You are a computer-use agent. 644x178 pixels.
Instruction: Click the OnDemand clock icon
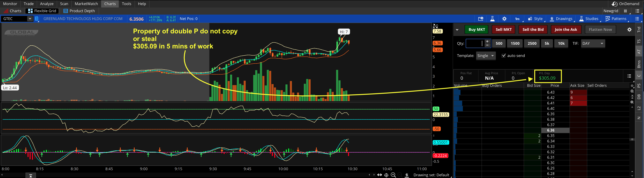tap(614, 4)
